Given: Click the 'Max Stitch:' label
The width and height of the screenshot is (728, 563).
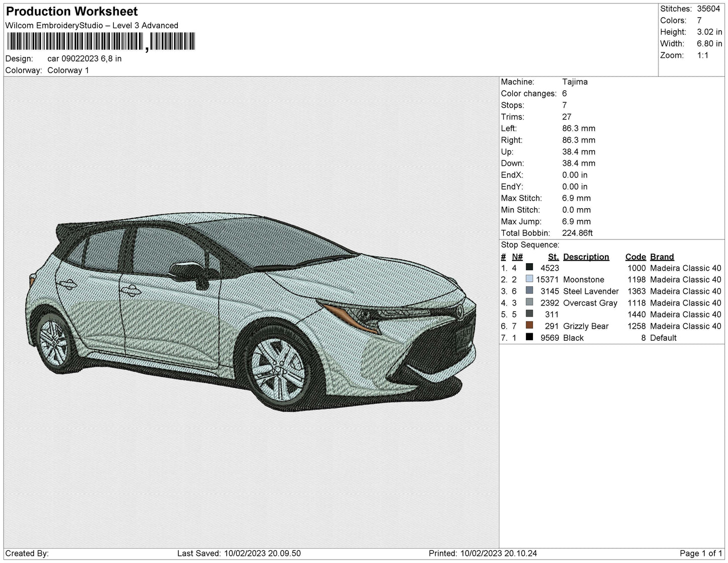Looking at the screenshot, I should [521, 198].
